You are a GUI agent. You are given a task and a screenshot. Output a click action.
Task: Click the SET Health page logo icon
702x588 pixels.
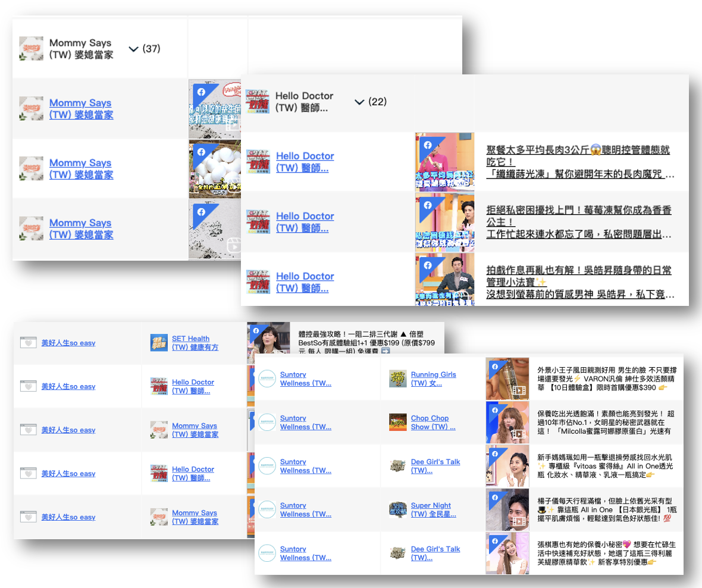click(159, 343)
